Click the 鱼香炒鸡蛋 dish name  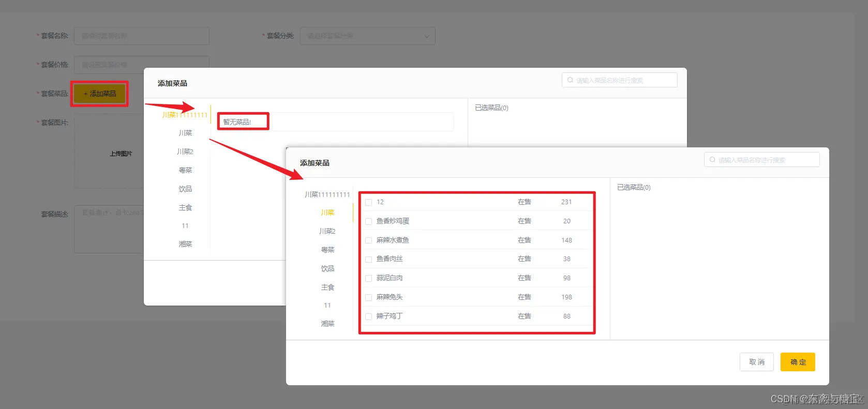393,221
